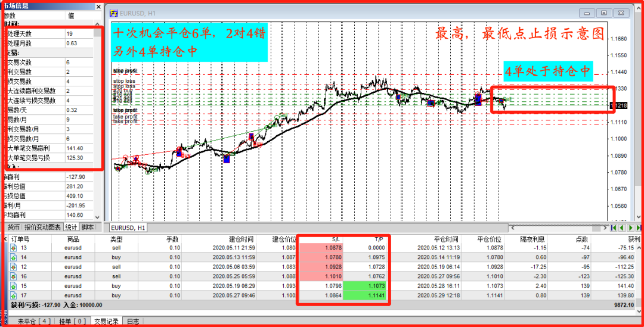Image resolution: width=644 pixels, height=327 pixels.
Task: Click the points value -123
Action: [x=583, y=276]
